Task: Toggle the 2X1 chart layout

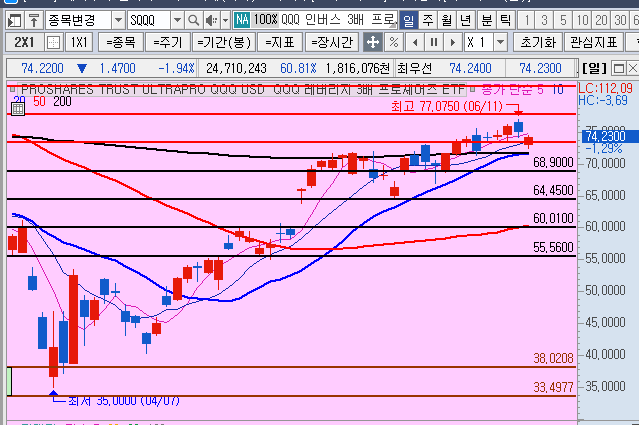Action: (x=23, y=42)
